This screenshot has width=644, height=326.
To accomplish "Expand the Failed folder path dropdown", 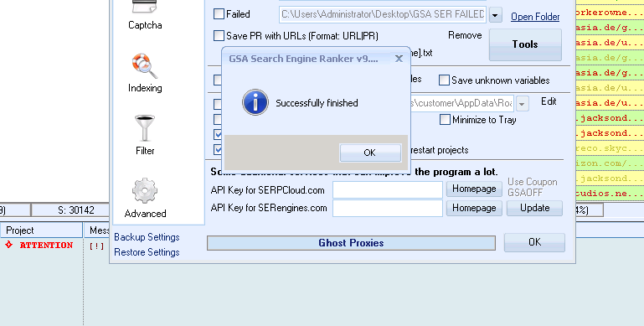I will (495, 15).
